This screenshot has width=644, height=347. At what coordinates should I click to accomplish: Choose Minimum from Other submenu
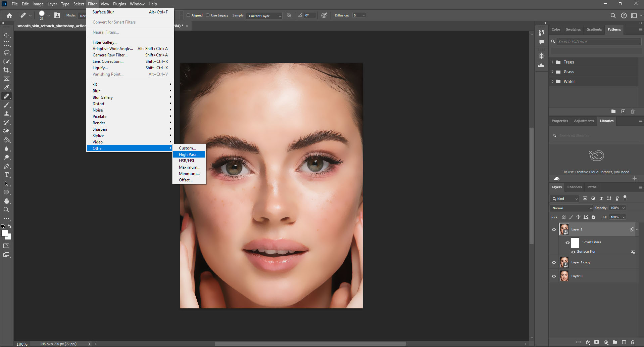(x=189, y=174)
